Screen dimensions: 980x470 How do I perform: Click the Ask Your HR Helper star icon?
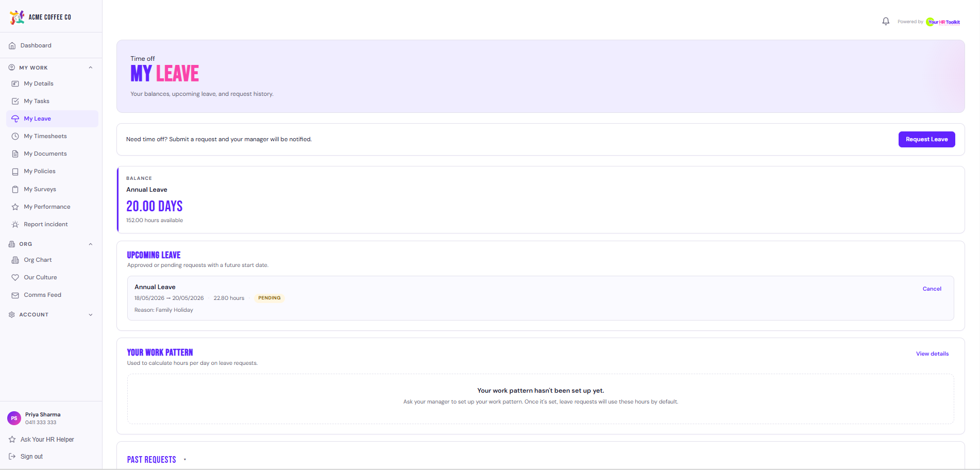pyautogui.click(x=12, y=440)
